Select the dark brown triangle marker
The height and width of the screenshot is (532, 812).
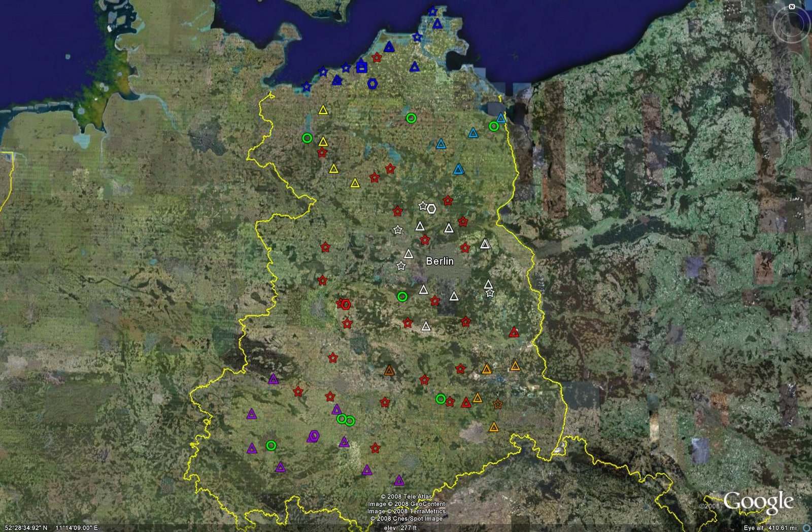click(x=389, y=371)
